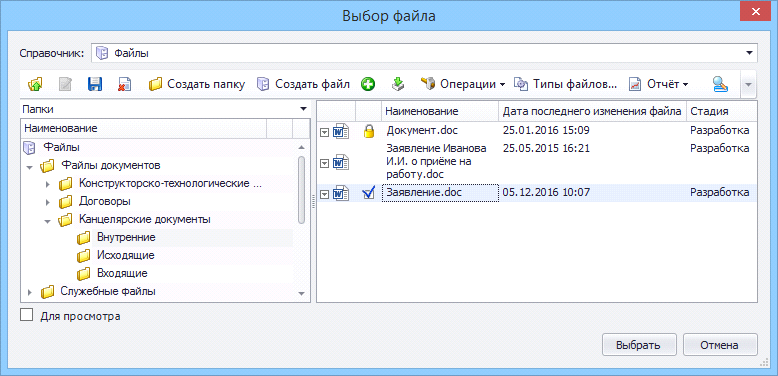Click the folder tree scroll-up arrow
The image size is (778, 376).
click(x=301, y=147)
